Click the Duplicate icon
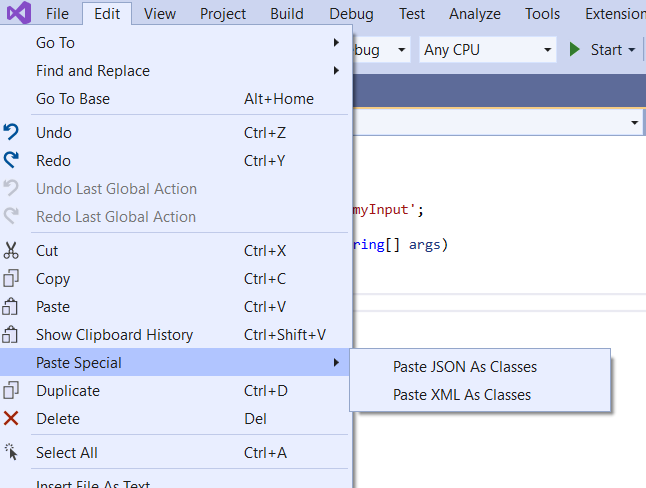Viewport: 646px width, 488px height. coord(11,390)
